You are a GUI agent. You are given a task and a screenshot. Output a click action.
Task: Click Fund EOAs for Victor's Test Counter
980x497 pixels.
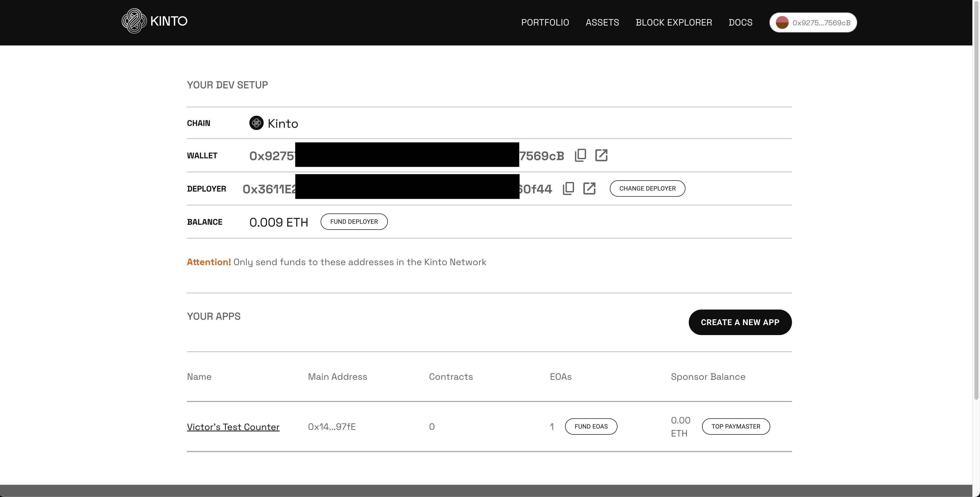point(591,427)
